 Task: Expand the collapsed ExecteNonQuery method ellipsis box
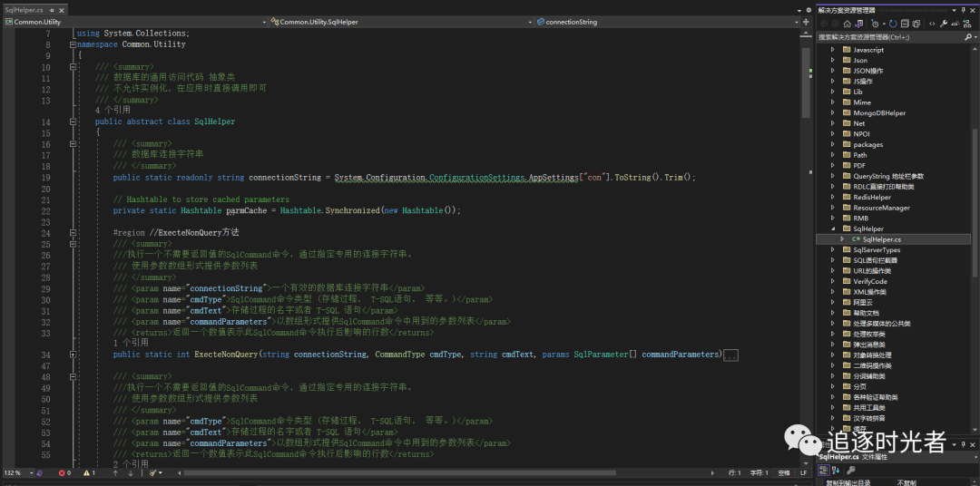(x=731, y=355)
